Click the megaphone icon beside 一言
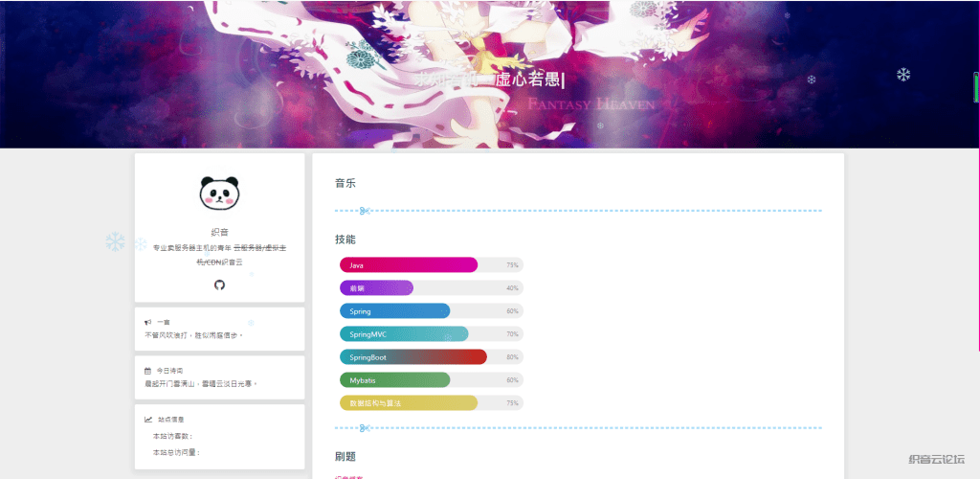 click(147, 323)
